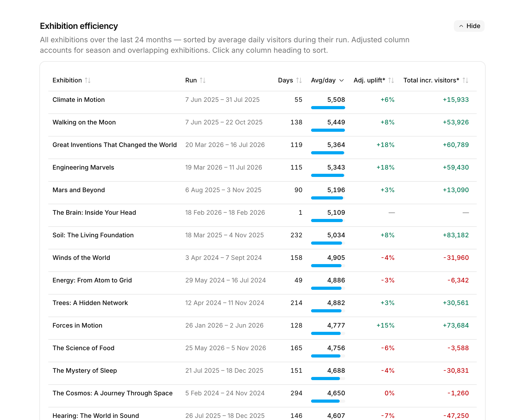Click the total visitors value -6,342
Image resolution: width=525 pixels, height=420 pixels.
[x=458, y=280]
